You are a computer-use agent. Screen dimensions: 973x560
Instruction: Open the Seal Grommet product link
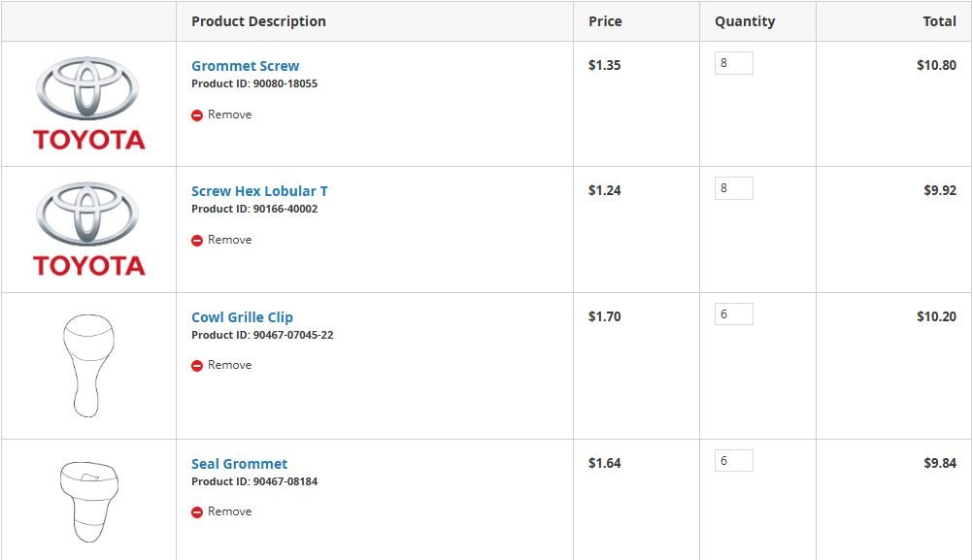click(x=239, y=464)
